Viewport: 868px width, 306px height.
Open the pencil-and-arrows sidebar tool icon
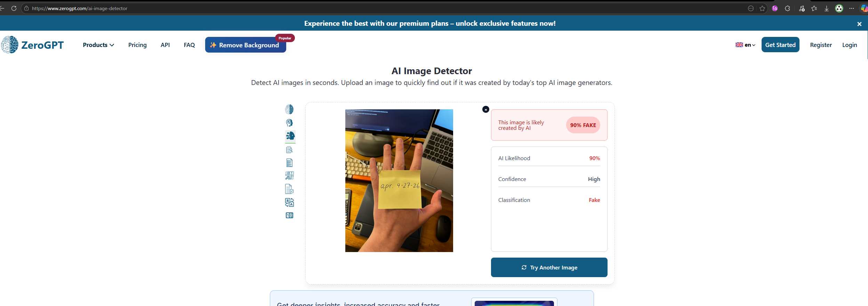[x=289, y=175]
